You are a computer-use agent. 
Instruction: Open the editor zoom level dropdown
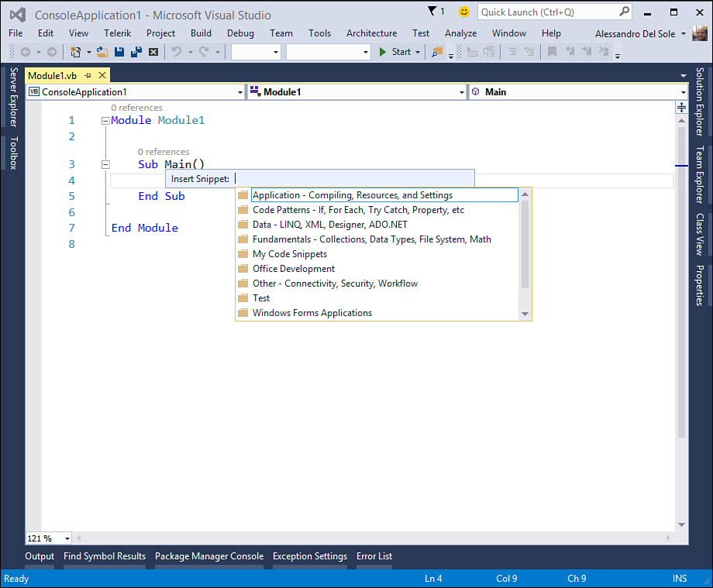tap(67, 538)
